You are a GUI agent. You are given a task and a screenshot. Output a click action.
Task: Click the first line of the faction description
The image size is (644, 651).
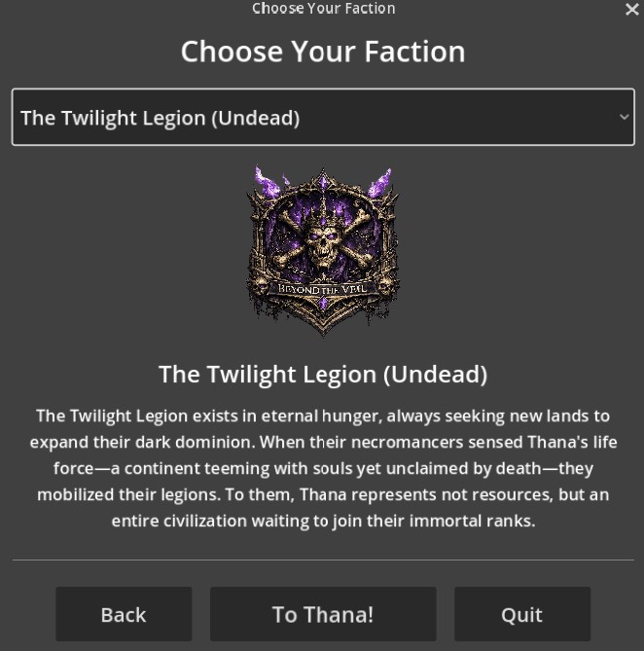(x=322, y=416)
